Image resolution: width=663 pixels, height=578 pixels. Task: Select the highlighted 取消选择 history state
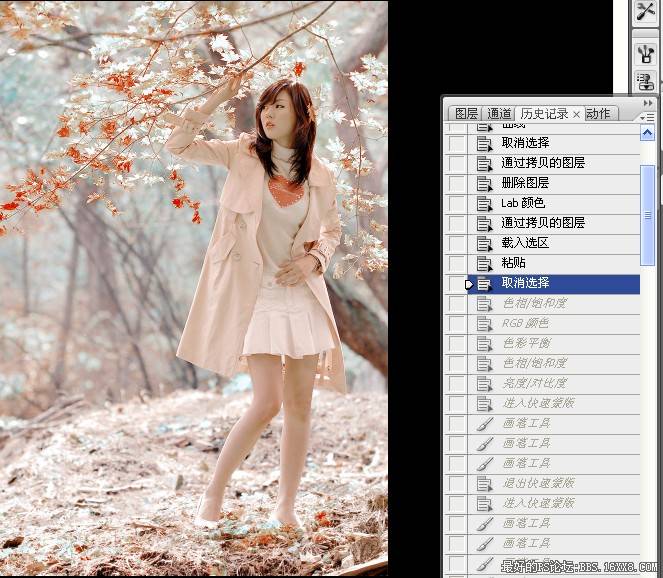[553, 284]
